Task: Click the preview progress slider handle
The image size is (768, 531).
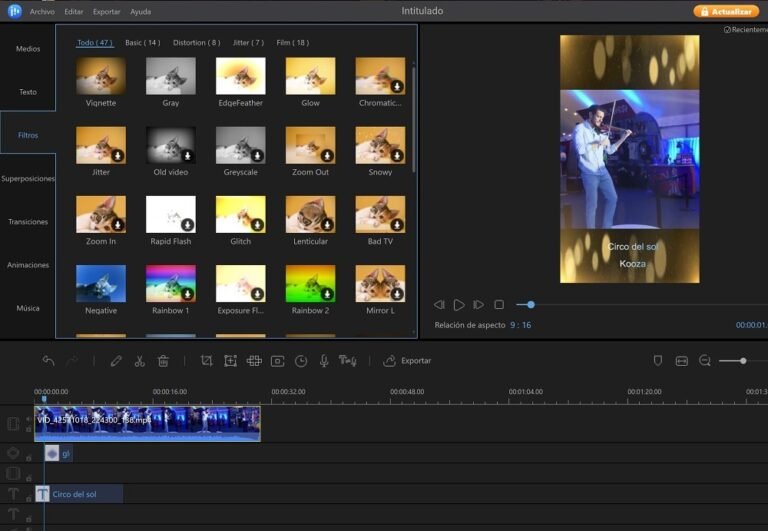Action: tap(530, 305)
